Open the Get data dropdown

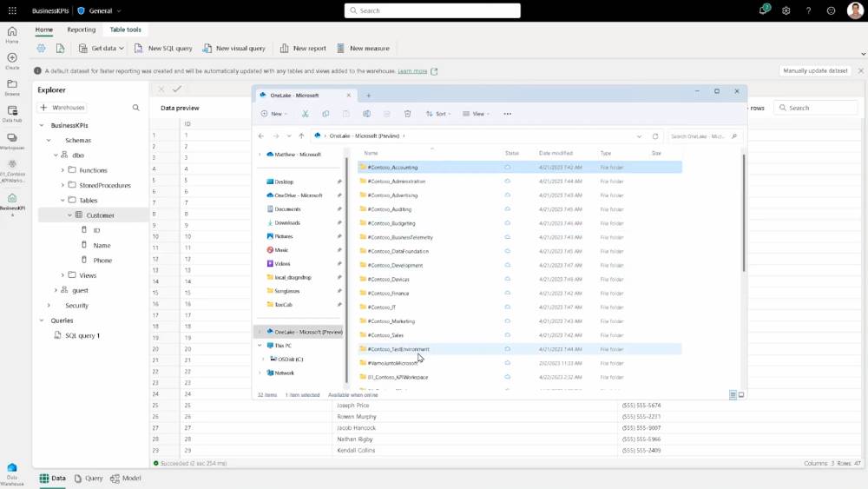pos(102,48)
